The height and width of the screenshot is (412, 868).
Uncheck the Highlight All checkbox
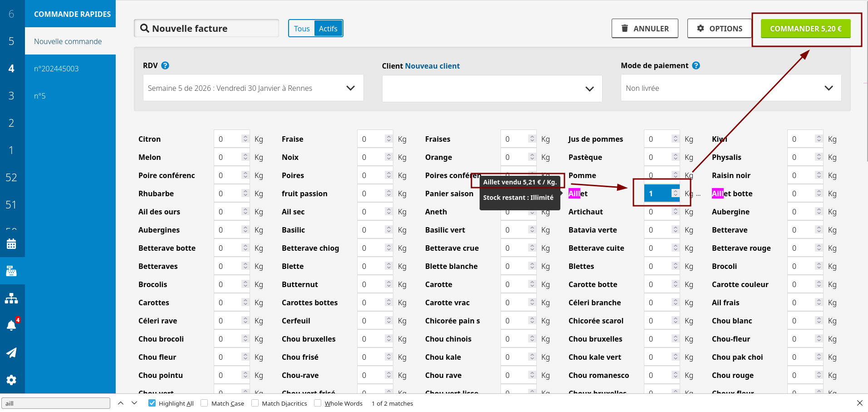click(152, 403)
